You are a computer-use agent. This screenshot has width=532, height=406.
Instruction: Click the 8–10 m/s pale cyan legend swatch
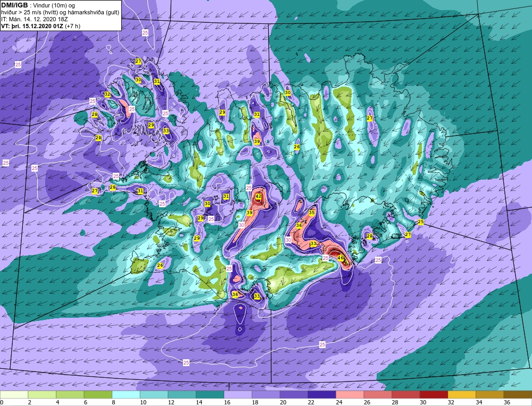(x=126, y=394)
